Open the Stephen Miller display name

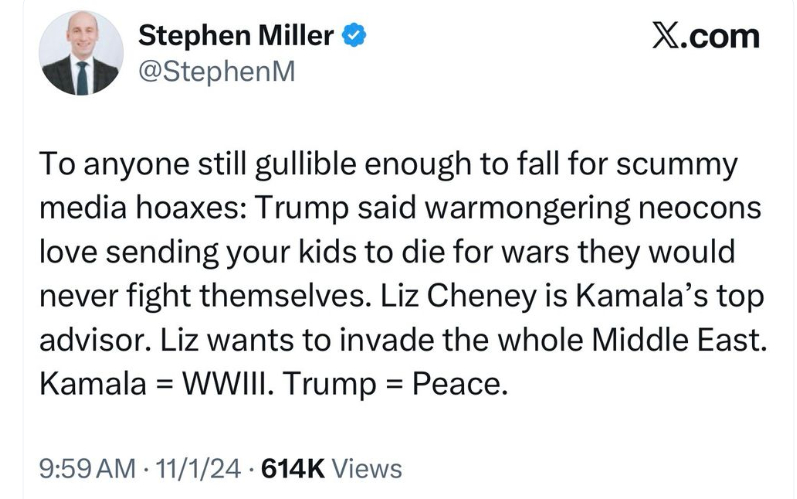(236, 38)
